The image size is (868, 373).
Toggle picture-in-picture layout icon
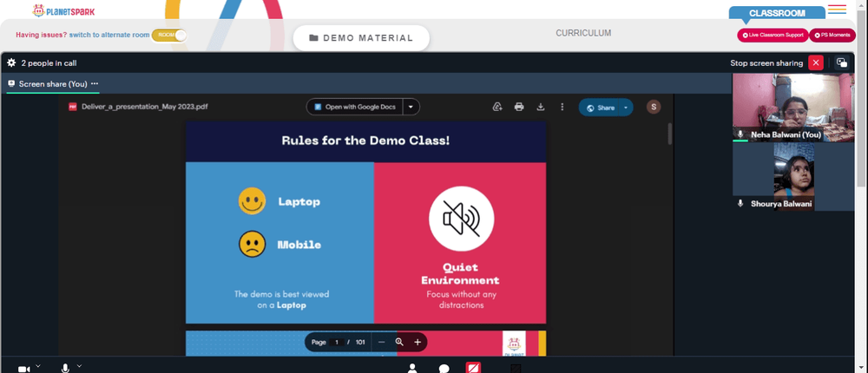pos(841,63)
